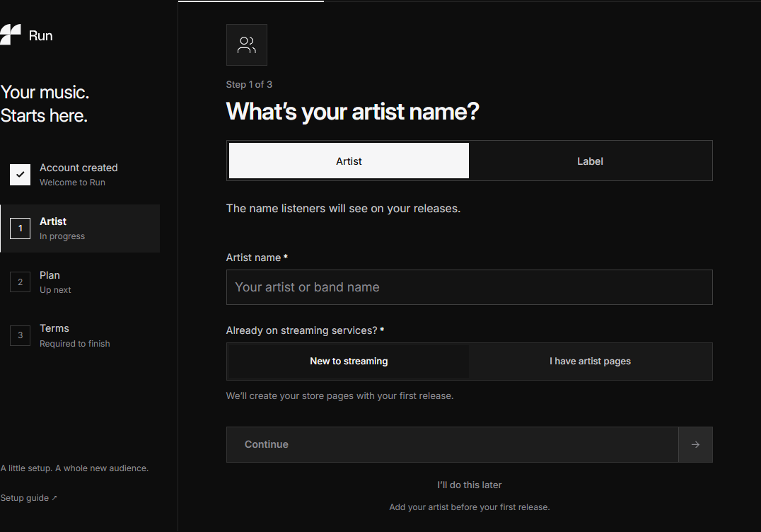This screenshot has height=532, width=761.
Task: Click the 'Welcome to Run' subtitle
Action: [72, 183]
